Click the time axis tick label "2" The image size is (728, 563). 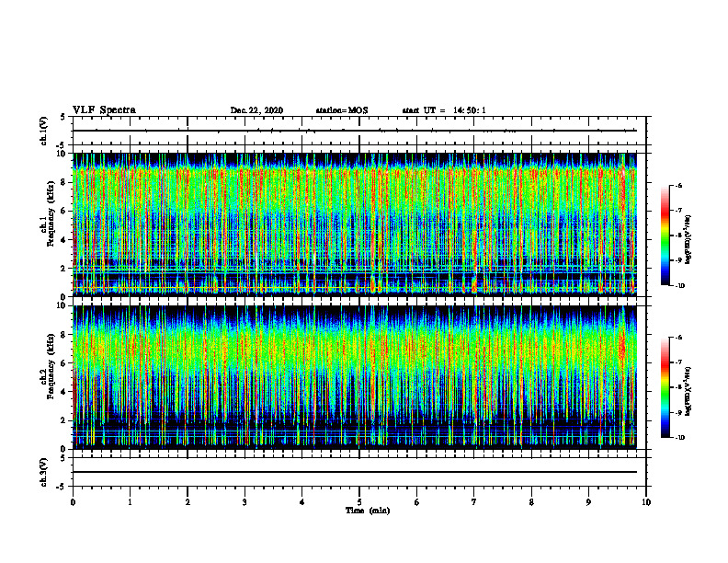(x=188, y=502)
